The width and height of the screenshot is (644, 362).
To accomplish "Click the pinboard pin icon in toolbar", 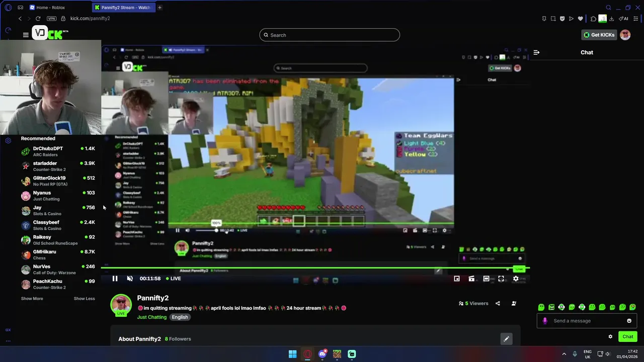I will (544, 19).
